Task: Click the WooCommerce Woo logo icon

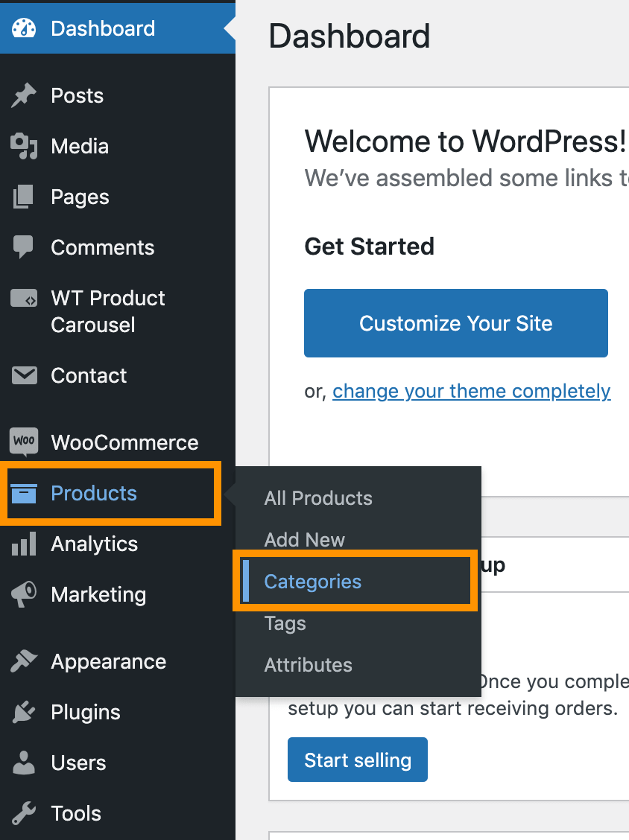Action: click(x=24, y=442)
